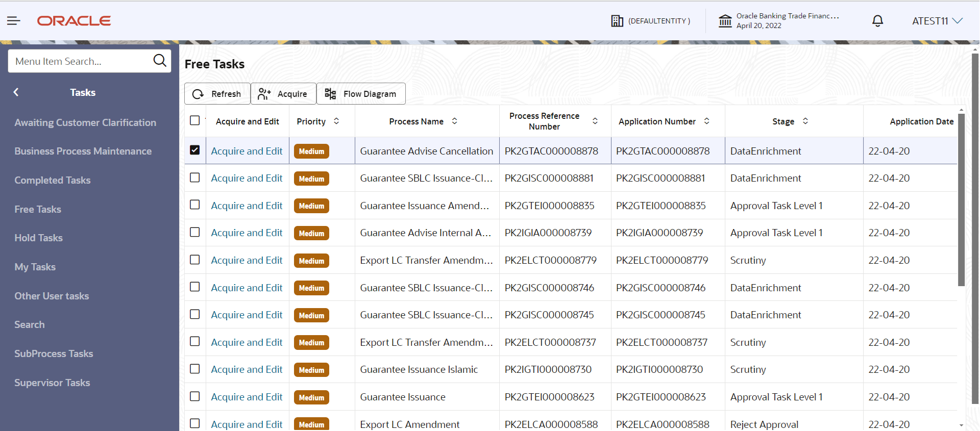This screenshot has width=980, height=431.
Task: Expand the ATEST11 user dropdown
Action: point(937,21)
